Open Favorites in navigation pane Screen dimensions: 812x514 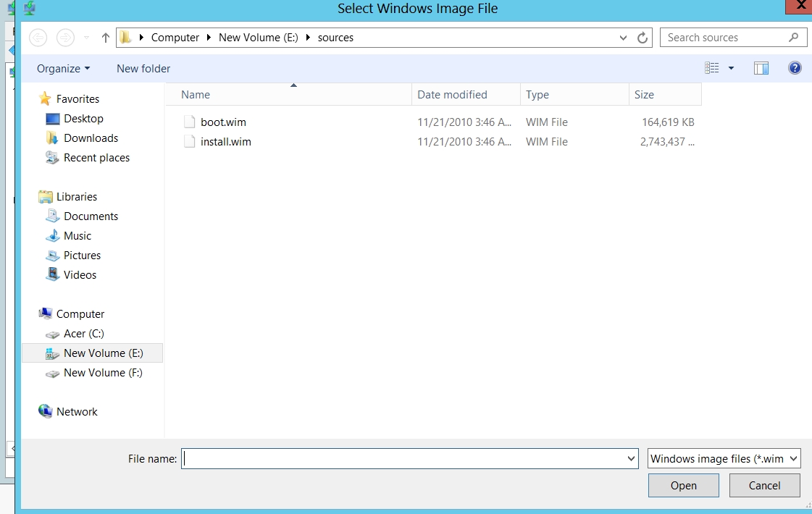(78, 99)
